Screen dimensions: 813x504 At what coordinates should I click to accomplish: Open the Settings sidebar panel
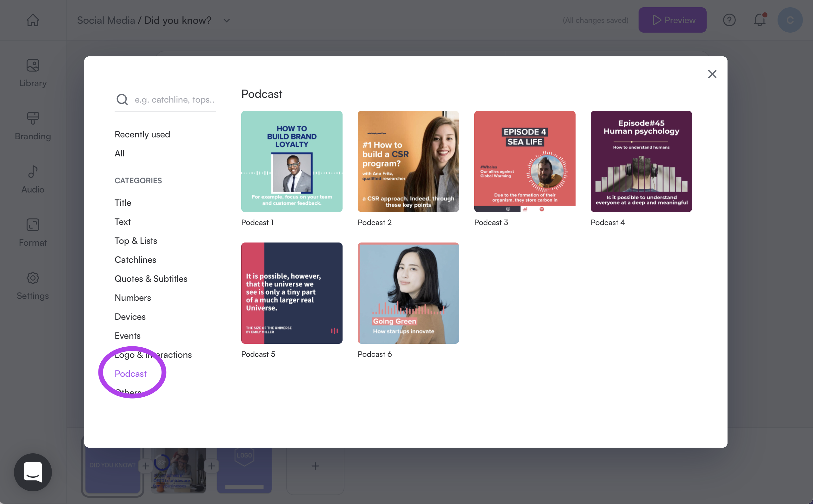click(x=33, y=286)
